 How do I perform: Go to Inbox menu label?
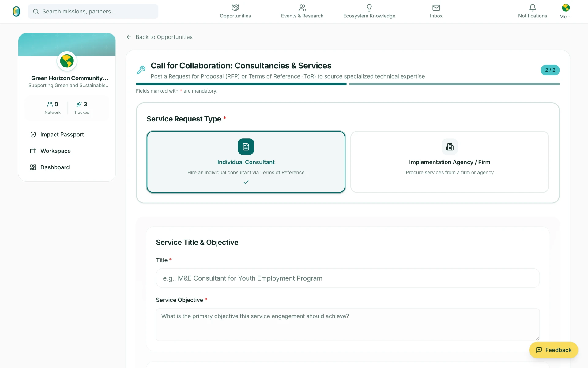pyautogui.click(x=436, y=16)
